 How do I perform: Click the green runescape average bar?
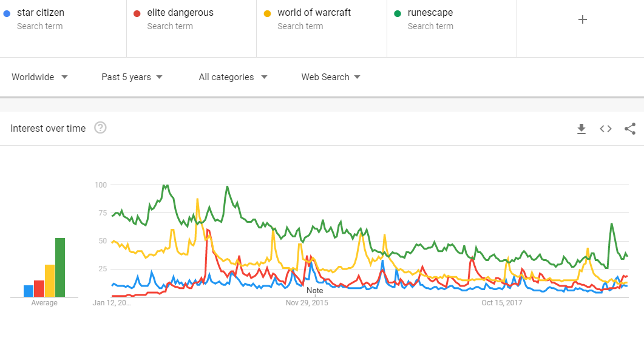tap(60, 267)
